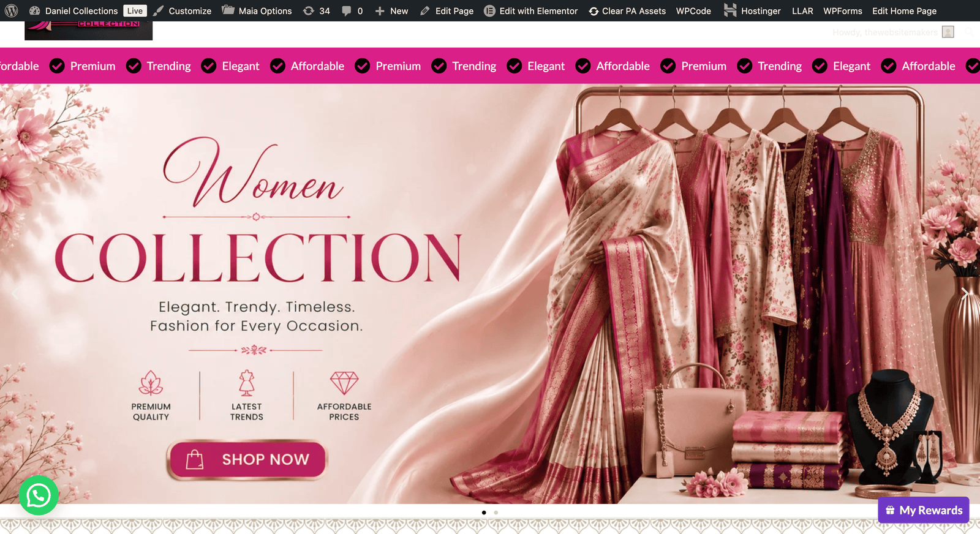980x534 pixels.
Task: Click the "LATEST TRENDS" label in the banner
Action: click(247, 412)
